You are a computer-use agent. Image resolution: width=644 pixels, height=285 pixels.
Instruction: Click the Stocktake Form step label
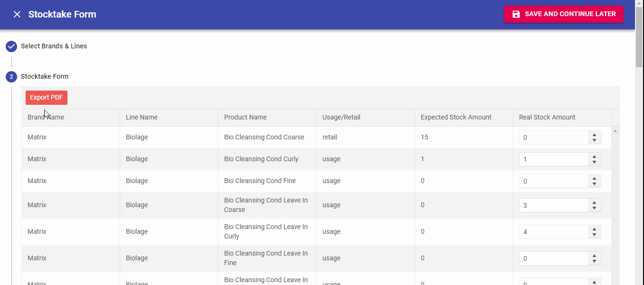point(45,77)
